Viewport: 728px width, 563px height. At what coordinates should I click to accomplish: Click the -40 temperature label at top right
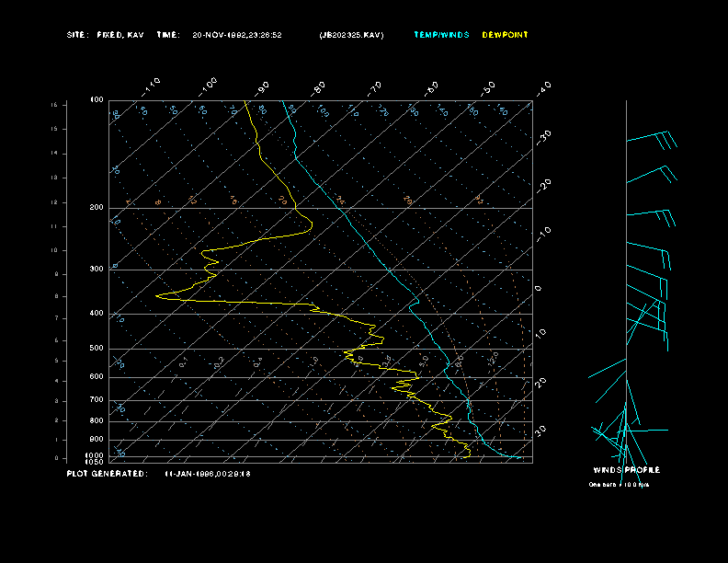(x=543, y=87)
